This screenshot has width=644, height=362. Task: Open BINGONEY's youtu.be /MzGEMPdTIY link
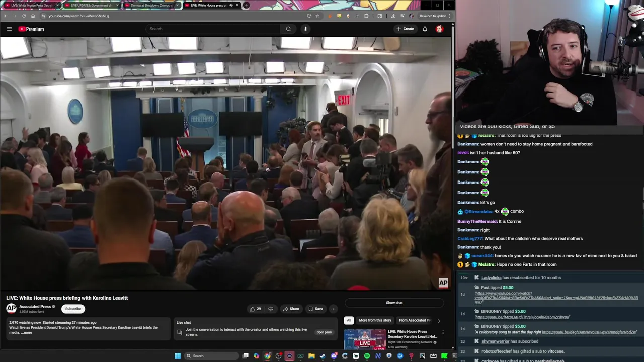pos(522,317)
